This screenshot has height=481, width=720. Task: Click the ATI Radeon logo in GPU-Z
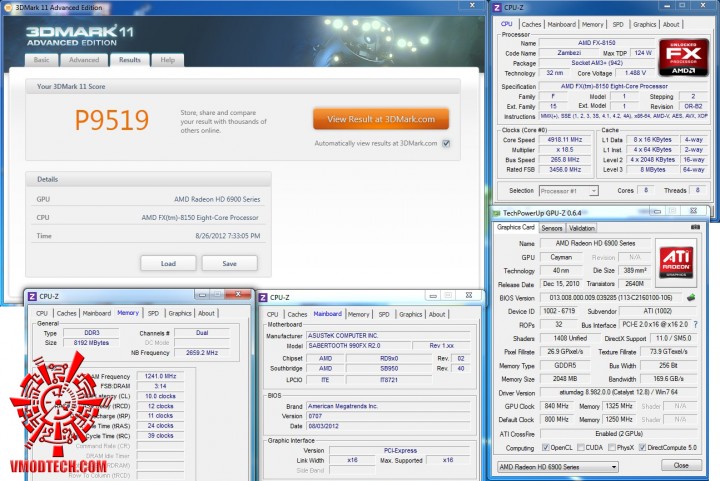tap(676, 263)
